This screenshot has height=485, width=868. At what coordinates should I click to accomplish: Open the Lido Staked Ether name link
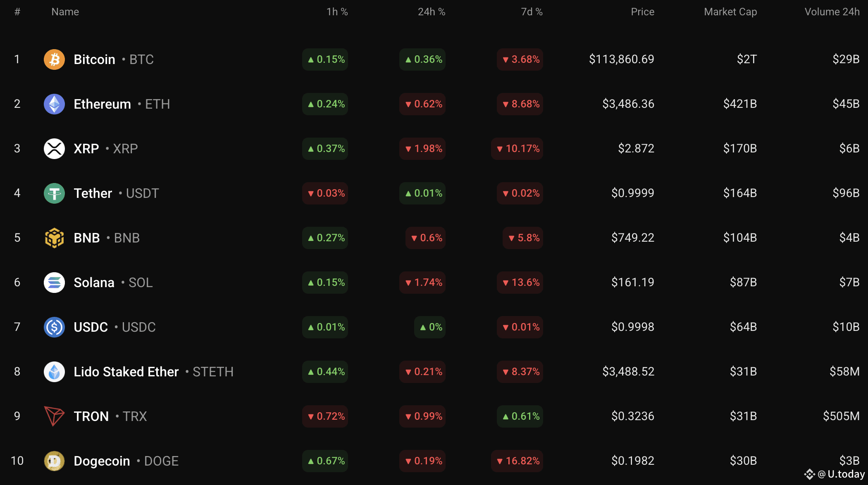pyautogui.click(x=126, y=372)
